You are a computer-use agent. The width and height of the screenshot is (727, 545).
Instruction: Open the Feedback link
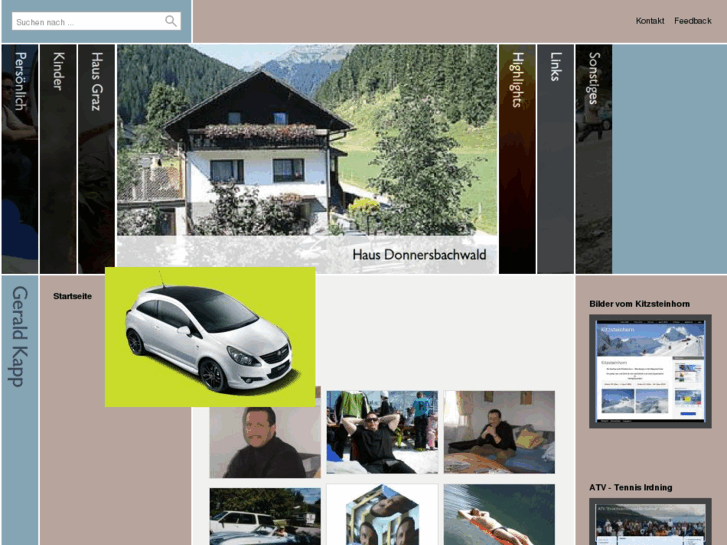693,21
